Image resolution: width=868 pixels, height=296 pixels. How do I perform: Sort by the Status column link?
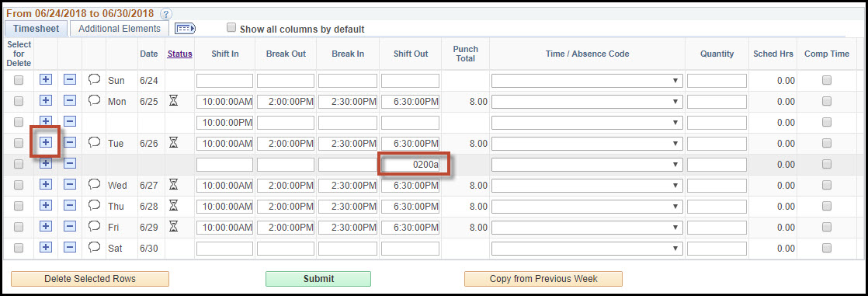pos(180,54)
